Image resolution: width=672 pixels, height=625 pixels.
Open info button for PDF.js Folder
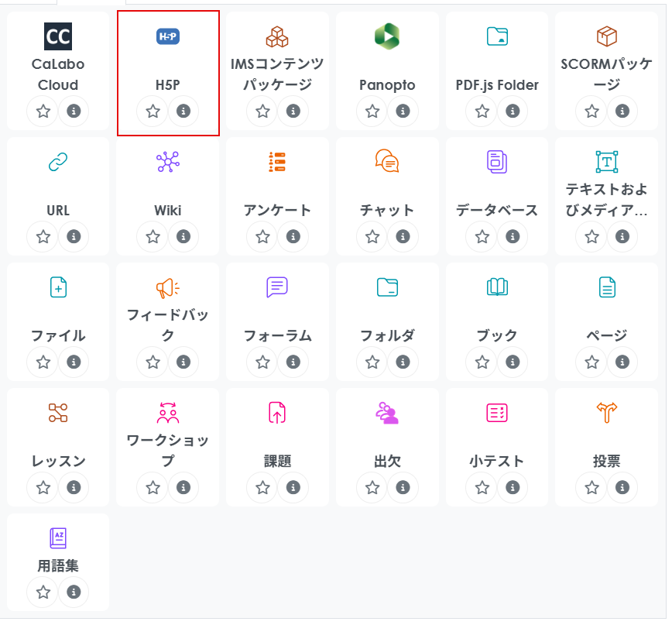(x=512, y=112)
